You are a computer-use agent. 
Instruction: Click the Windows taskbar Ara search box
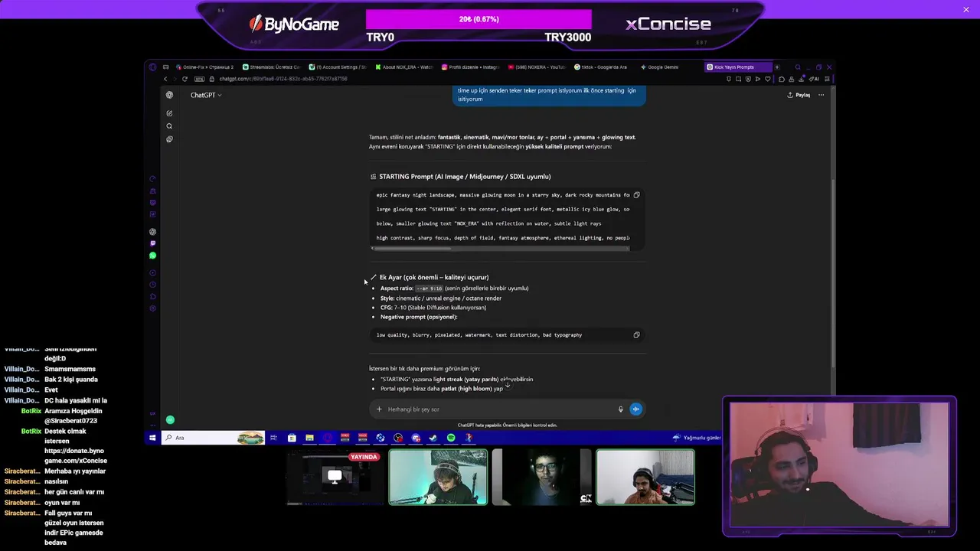click(x=213, y=438)
